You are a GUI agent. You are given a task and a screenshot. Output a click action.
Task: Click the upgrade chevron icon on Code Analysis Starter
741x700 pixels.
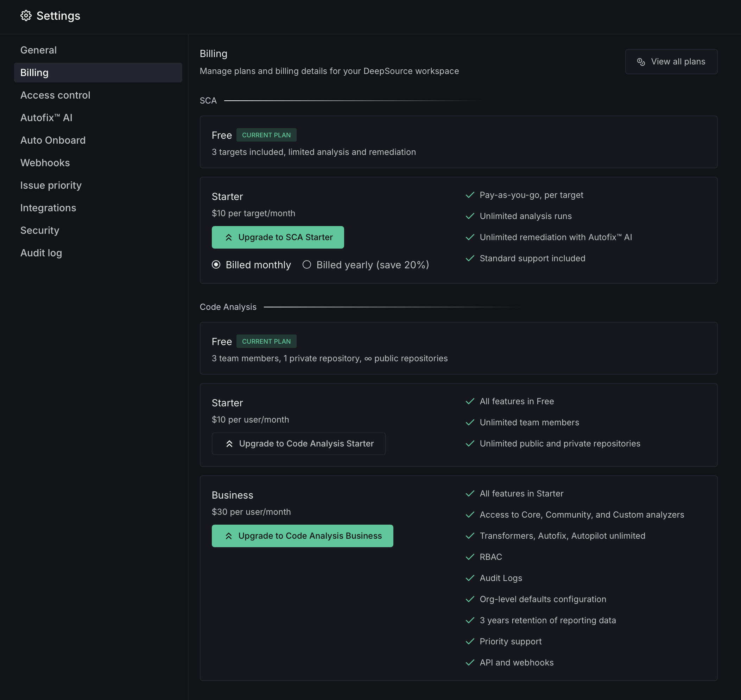point(230,443)
